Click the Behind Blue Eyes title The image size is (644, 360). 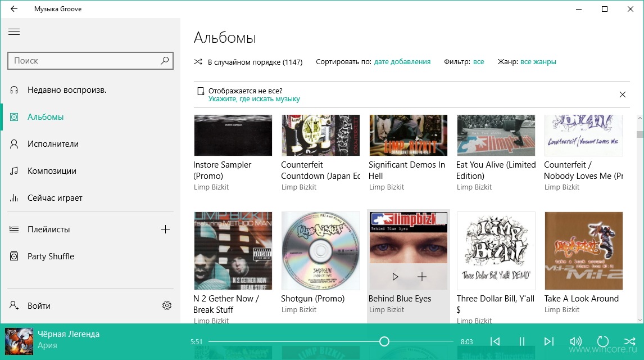[400, 299]
